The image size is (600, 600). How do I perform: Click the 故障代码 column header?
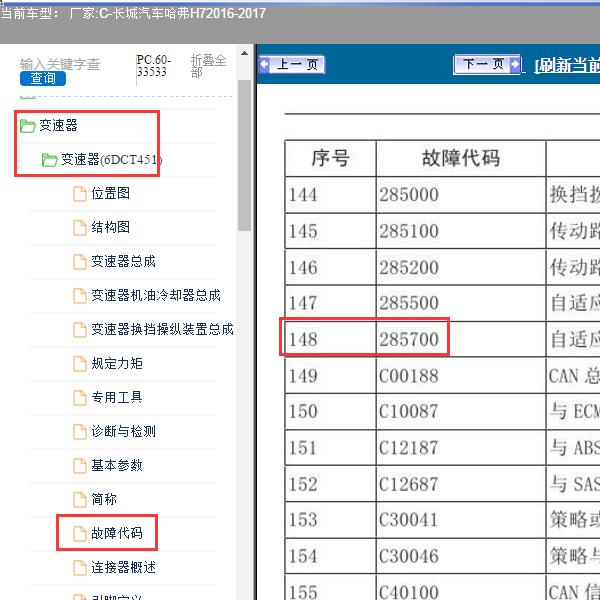461,158
